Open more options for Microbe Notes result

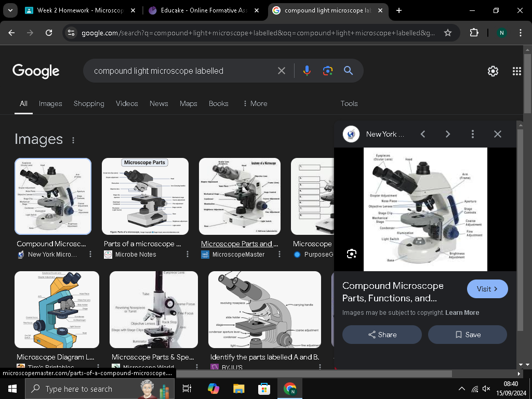pyautogui.click(x=187, y=254)
